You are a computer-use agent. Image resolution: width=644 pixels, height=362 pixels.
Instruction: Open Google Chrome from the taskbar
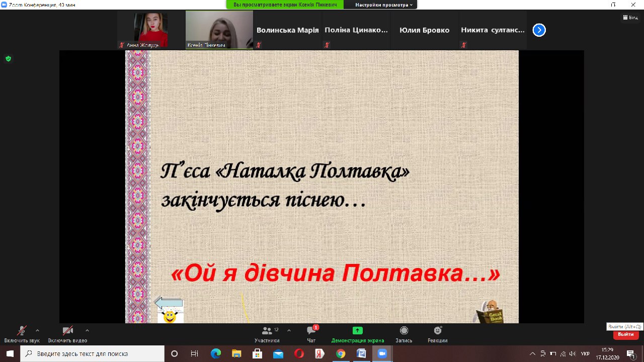click(x=341, y=353)
